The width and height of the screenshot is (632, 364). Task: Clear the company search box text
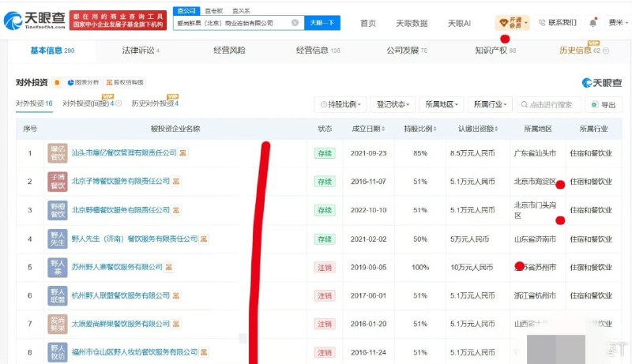pyautogui.click(x=295, y=23)
